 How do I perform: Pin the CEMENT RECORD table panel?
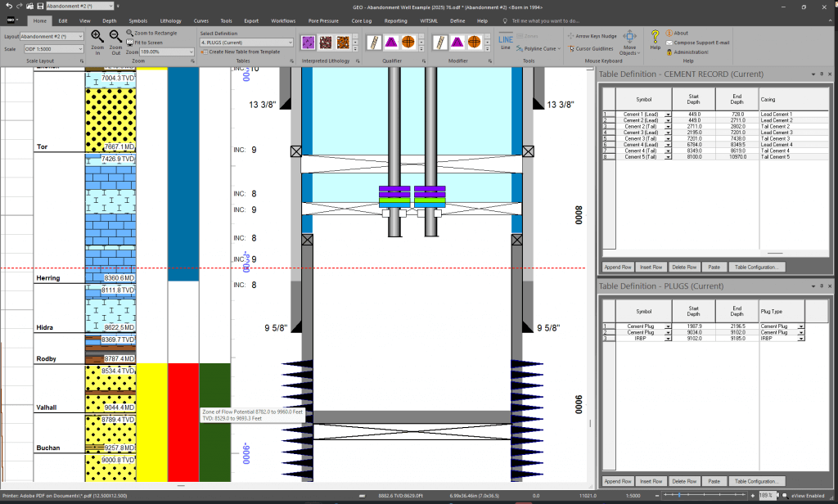pos(822,74)
